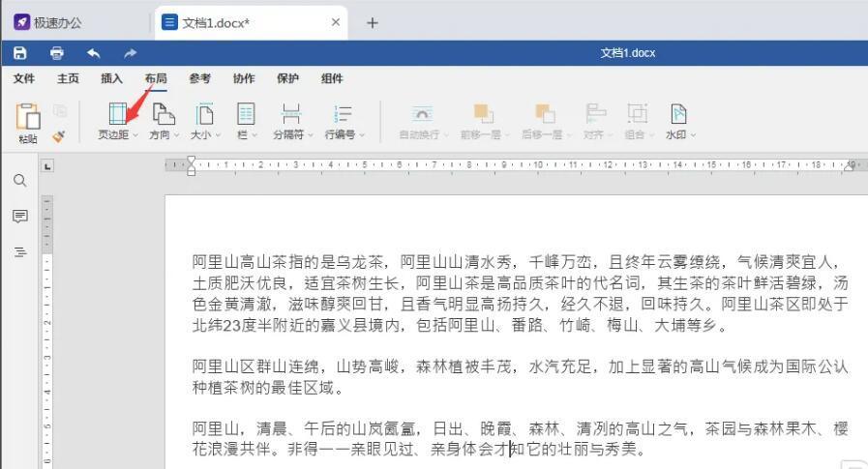Image resolution: width=868 pixels, height=469 pixels.
Task: Click the line starting 花浪漫共伴
Action: click(x=419, y=449)
